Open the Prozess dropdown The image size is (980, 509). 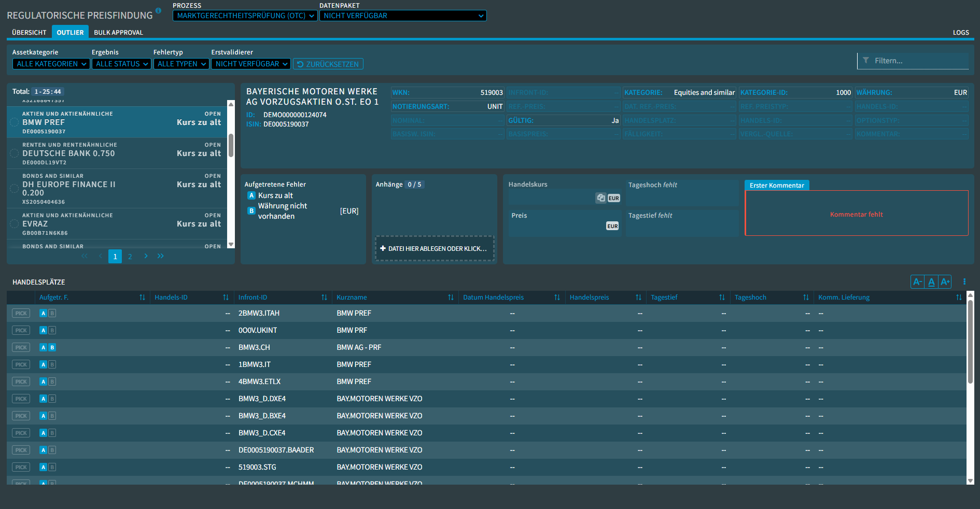coord(245,16)
